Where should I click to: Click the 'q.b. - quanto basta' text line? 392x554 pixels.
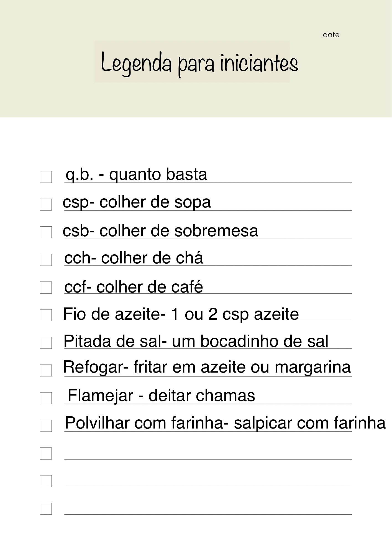136,175
